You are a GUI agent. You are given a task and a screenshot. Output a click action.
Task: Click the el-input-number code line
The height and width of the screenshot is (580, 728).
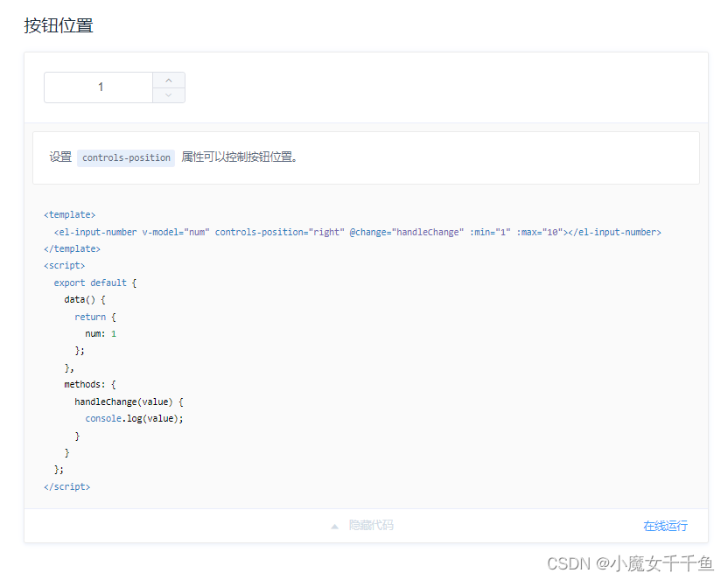pos(358,232)
